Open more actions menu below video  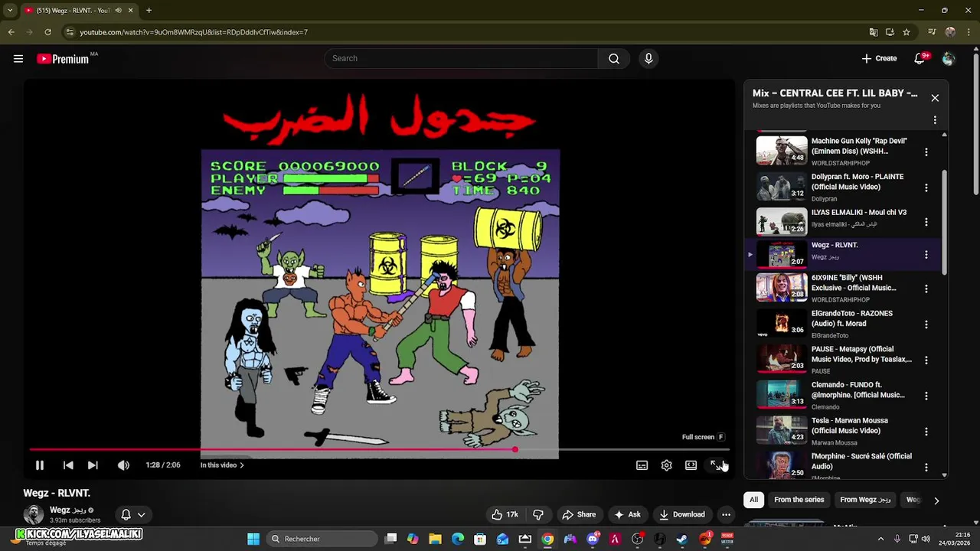pyautogui.click(x=726, y=514)
